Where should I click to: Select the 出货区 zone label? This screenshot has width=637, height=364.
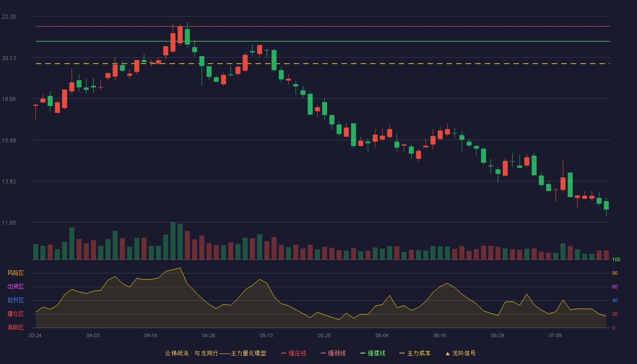coord(15,287)
